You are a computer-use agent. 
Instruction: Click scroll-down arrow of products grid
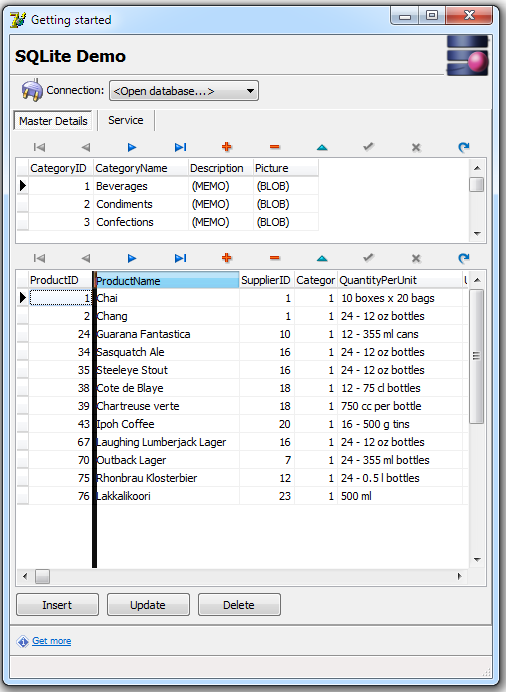(x=477, y=560)
